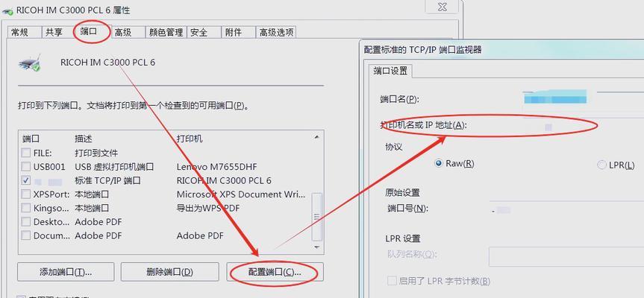Click 删除端口(D) button
Image resolution: width=644 pixels, height=298 pixels.
click(x=169, y=272)
